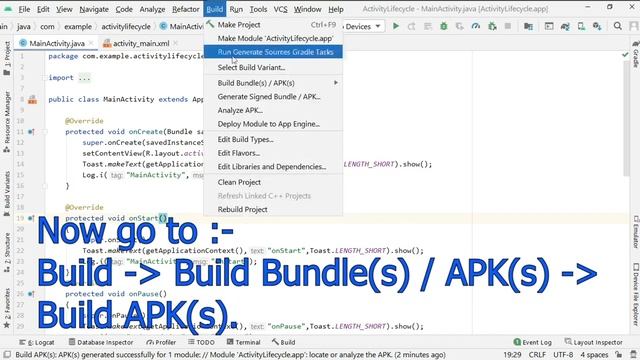The height and width of the screenshot is (360, 640).
Task: Open the Logcat tool window
Action: [37, 342]
